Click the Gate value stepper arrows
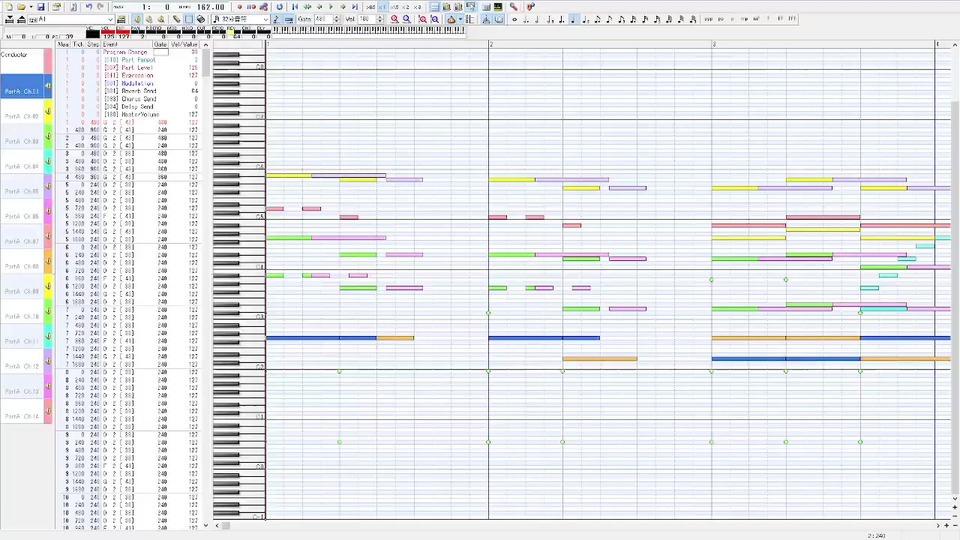The image size is (960, 540). [337, 19]
